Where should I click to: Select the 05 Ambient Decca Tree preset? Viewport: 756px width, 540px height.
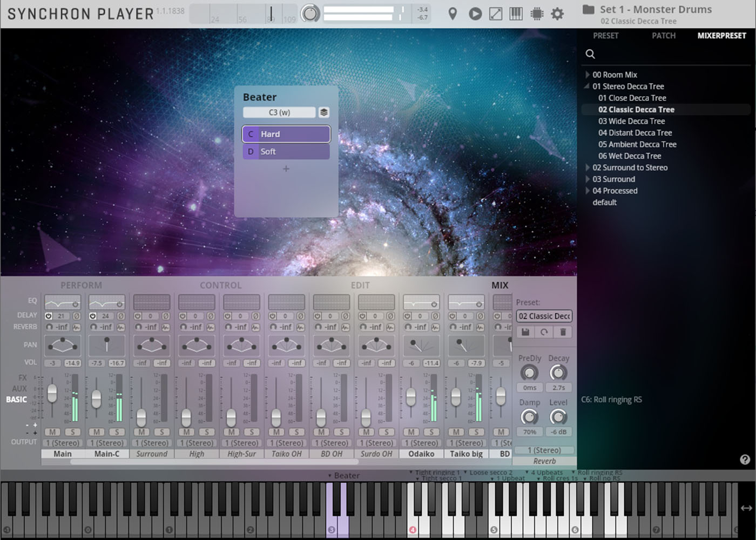click(x=637, y=144)
